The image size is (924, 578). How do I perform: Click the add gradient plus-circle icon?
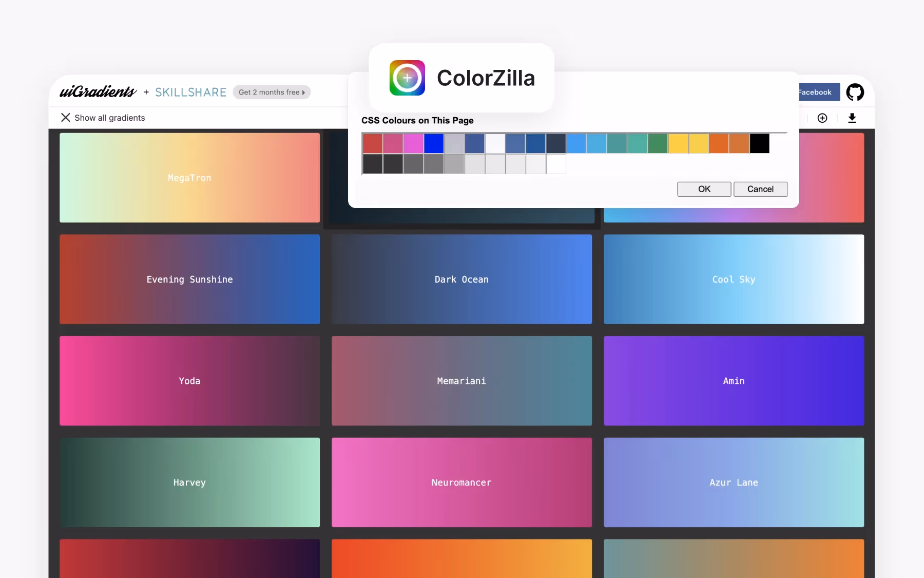pyautogui.click(x=822, y=118)
